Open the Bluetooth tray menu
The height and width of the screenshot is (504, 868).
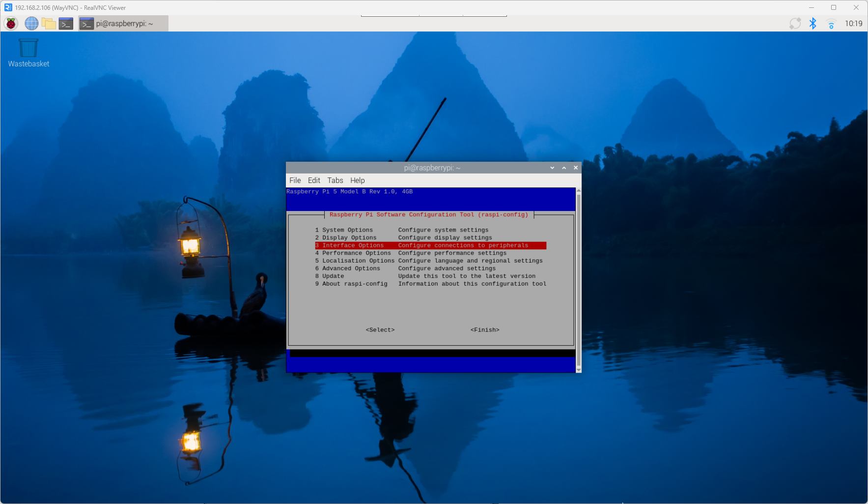tap(812, 23)
